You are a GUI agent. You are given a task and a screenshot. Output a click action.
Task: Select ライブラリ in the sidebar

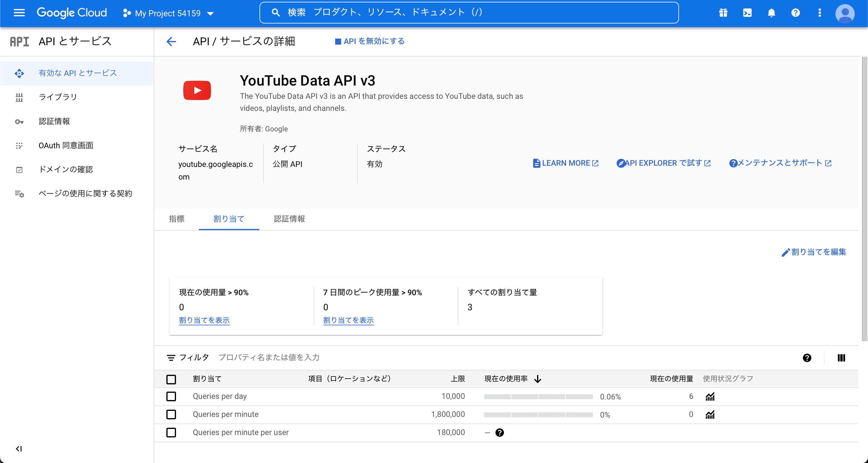tap(57, 97)
